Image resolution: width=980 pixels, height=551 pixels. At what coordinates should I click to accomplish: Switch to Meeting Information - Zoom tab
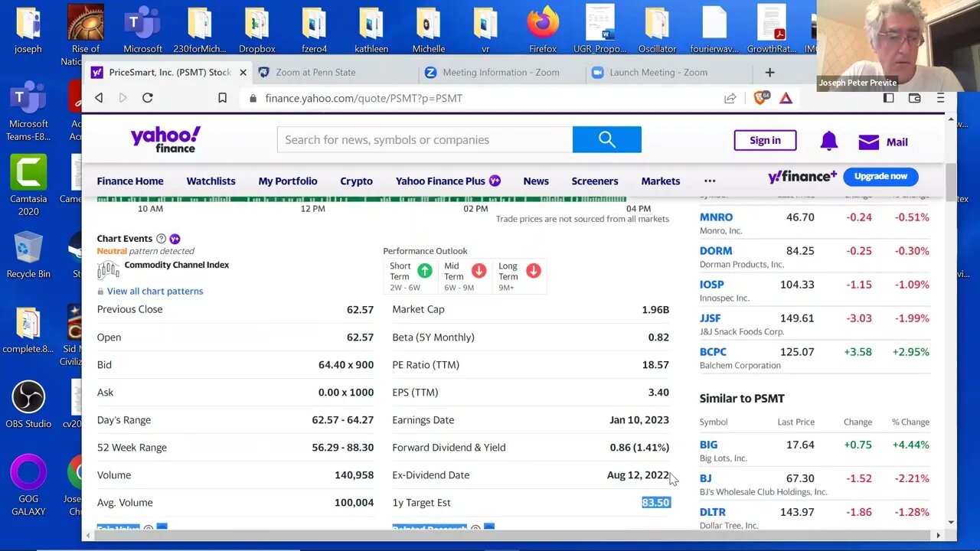pos(501,72)
